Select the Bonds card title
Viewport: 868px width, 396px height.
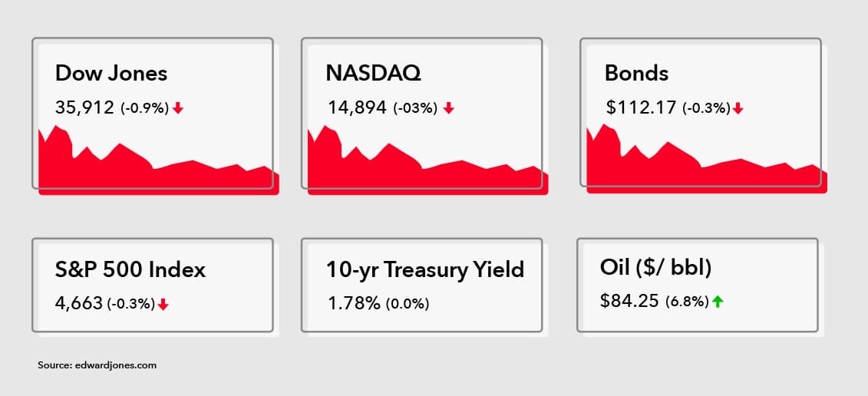(636, 73)
